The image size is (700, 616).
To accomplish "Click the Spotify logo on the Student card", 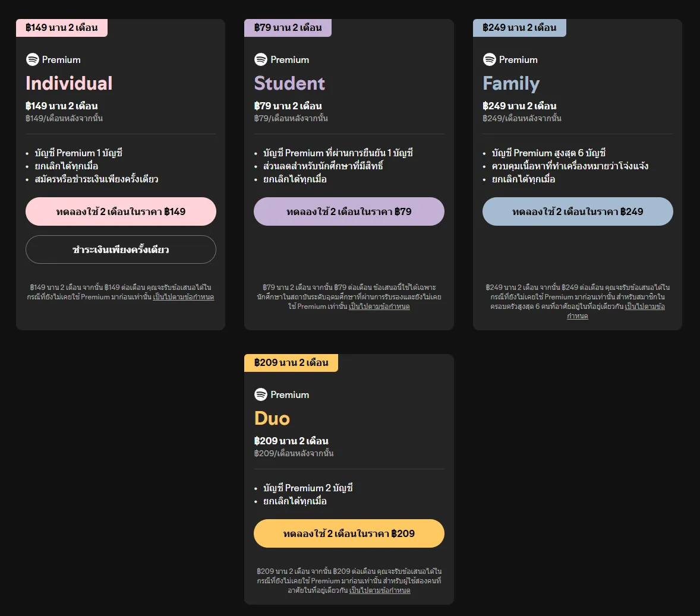I will point(261,59).
